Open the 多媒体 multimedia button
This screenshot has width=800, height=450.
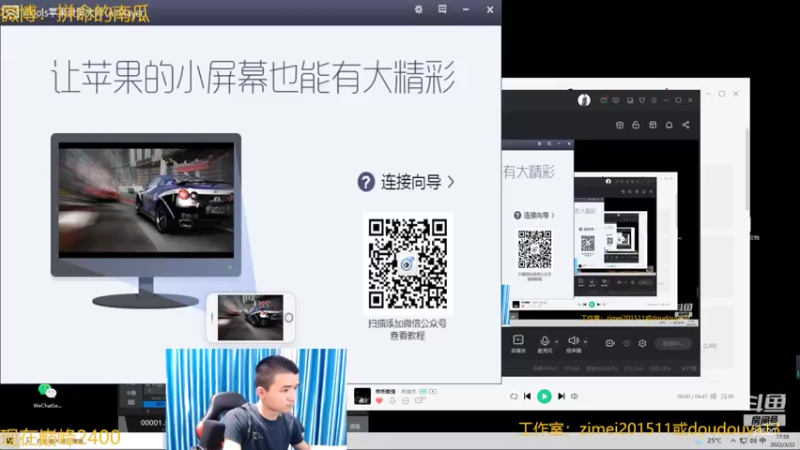518,344
